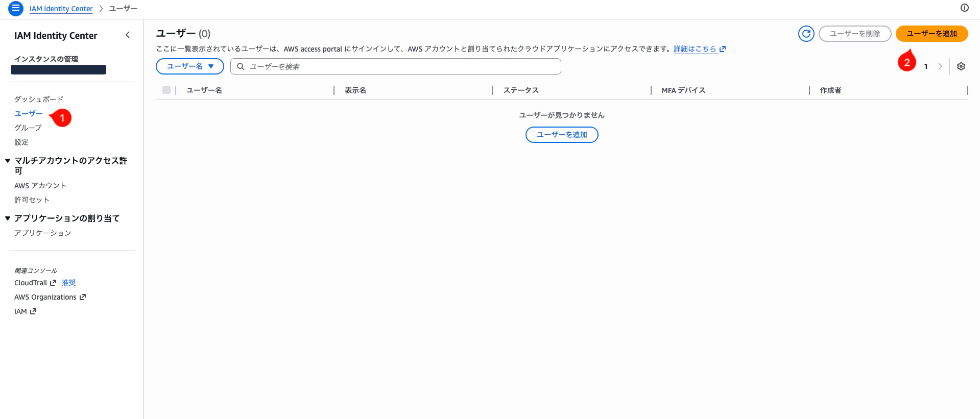Click the info circle icon at top right
This screenshot has height=419, width=980.
point(964,8)
